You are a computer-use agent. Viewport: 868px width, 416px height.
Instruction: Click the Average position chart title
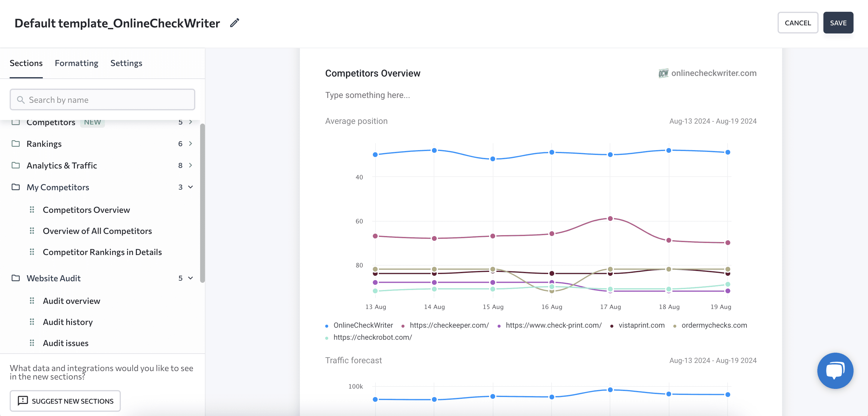click(x=356, y=121)
